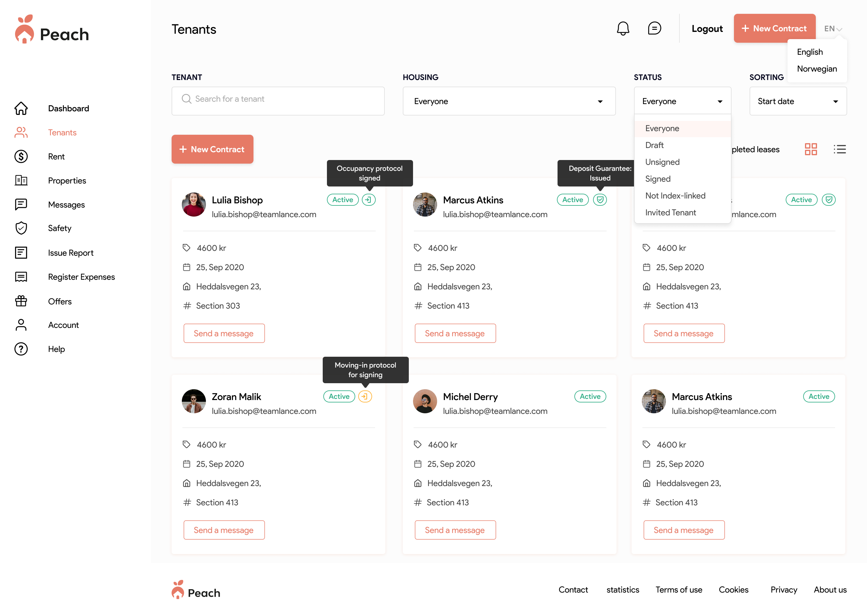Click the Help question mark icon

[x=21, y=349]
